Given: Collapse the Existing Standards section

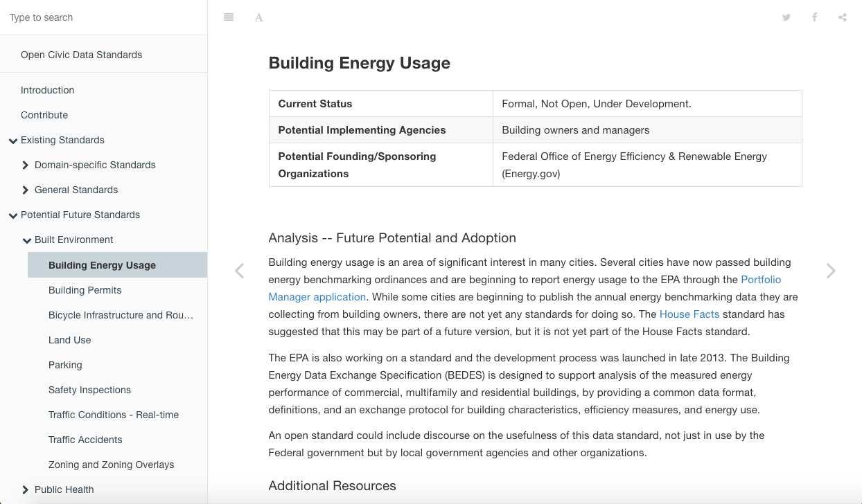Looking at the screenshot, I should 12,140.
